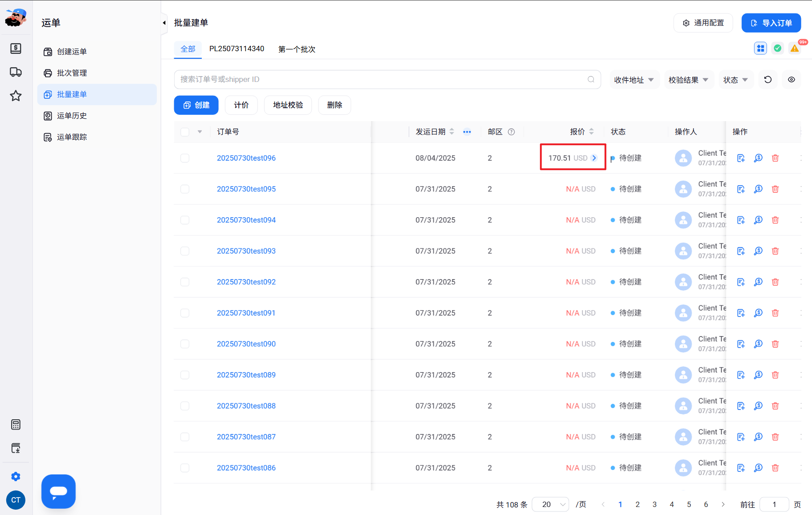Viewport: 812px width, 515px height.
Task: Open the warning alerts icon with 99+ badge
Action: 795,49
